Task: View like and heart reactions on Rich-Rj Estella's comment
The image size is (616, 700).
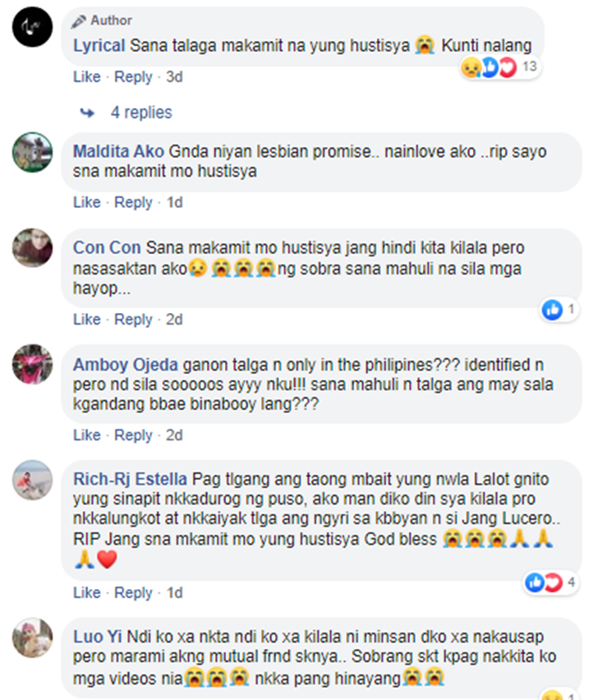Action: pyautogui.click(x=551, y=583)
